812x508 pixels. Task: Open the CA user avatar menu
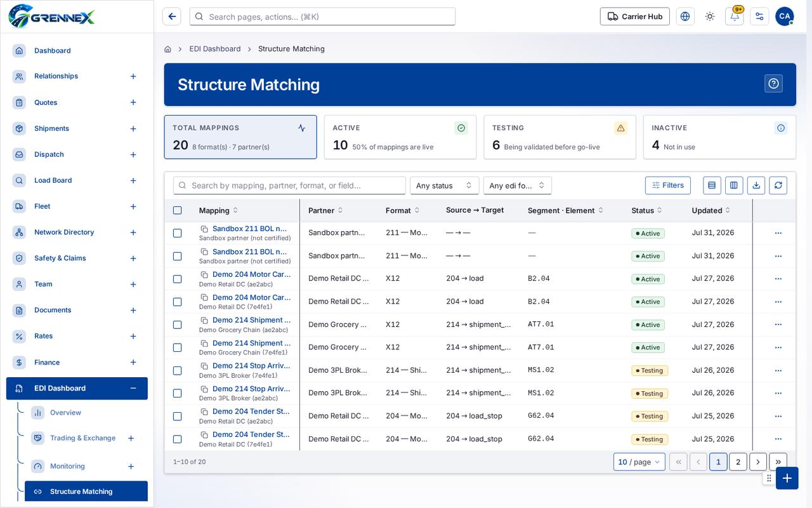[785, 17]
